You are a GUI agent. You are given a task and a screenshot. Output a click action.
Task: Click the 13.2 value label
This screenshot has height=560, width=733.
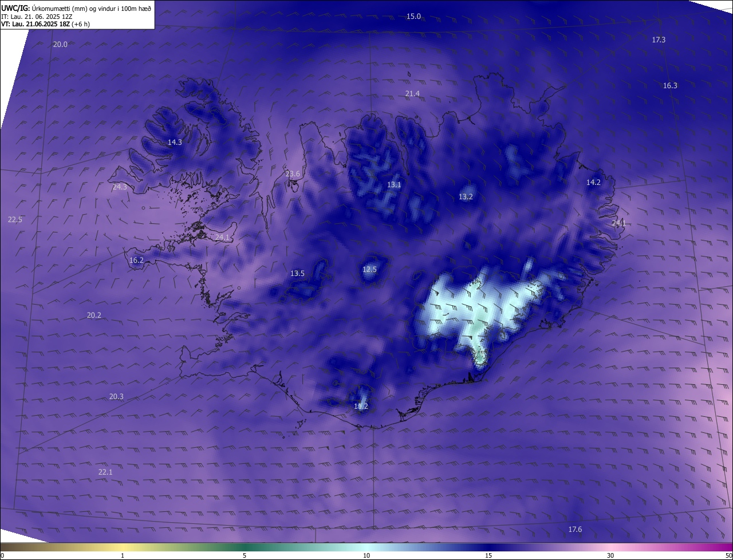(x=466, y=196)
